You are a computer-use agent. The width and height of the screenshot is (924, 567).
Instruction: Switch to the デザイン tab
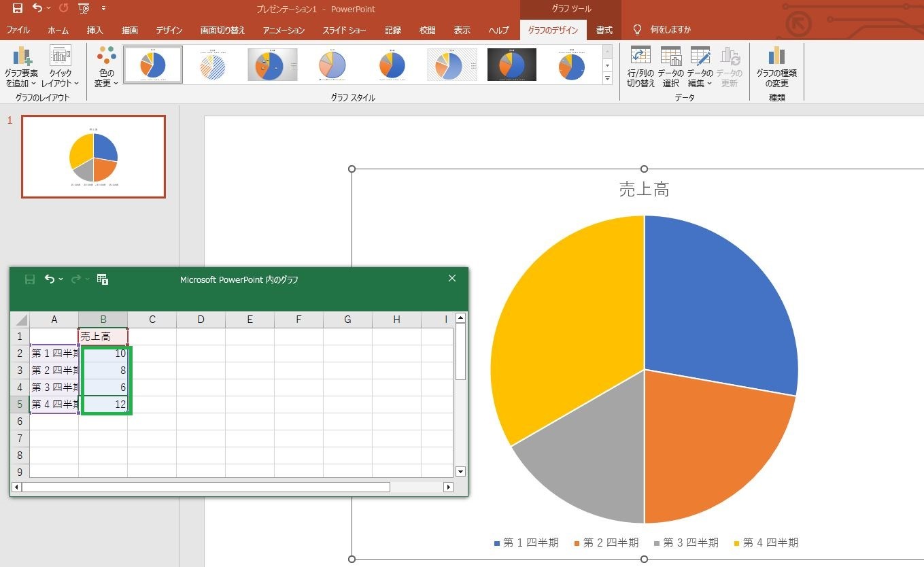click(169, 30)
